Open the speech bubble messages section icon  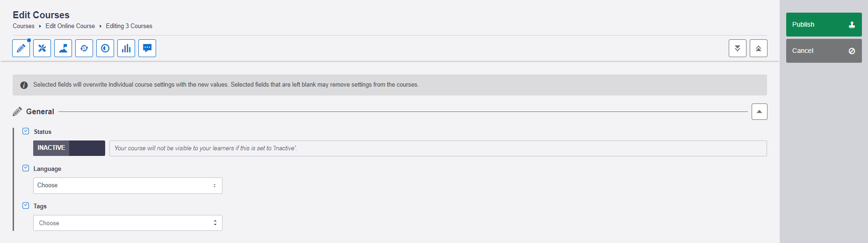[147, 48]
